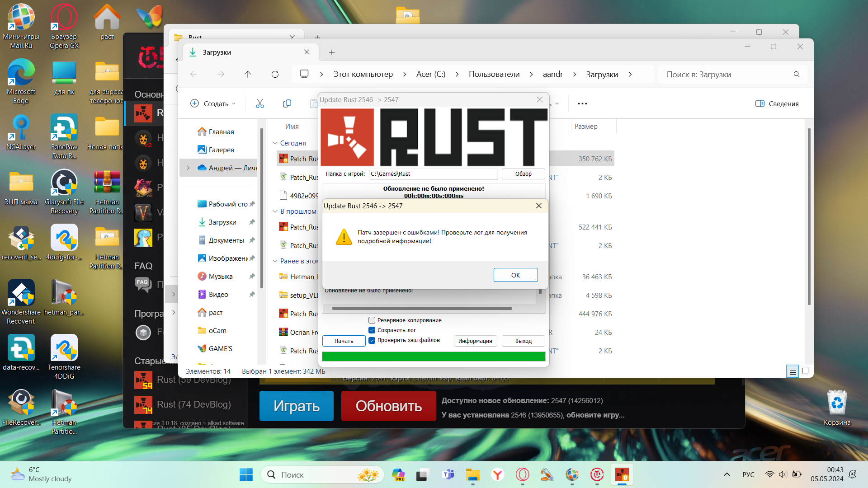The height and width of the screenshot is (488, 868).
Task: Click the Обзор browse button
Action: 523,174
